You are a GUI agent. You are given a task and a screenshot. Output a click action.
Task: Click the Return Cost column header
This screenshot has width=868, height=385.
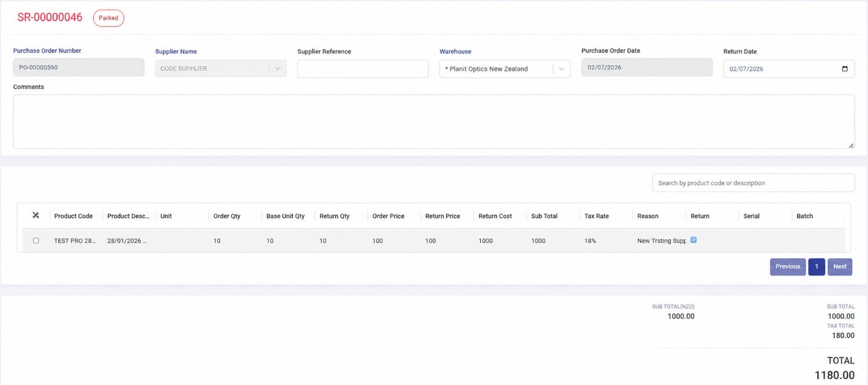tap(495, 216)
